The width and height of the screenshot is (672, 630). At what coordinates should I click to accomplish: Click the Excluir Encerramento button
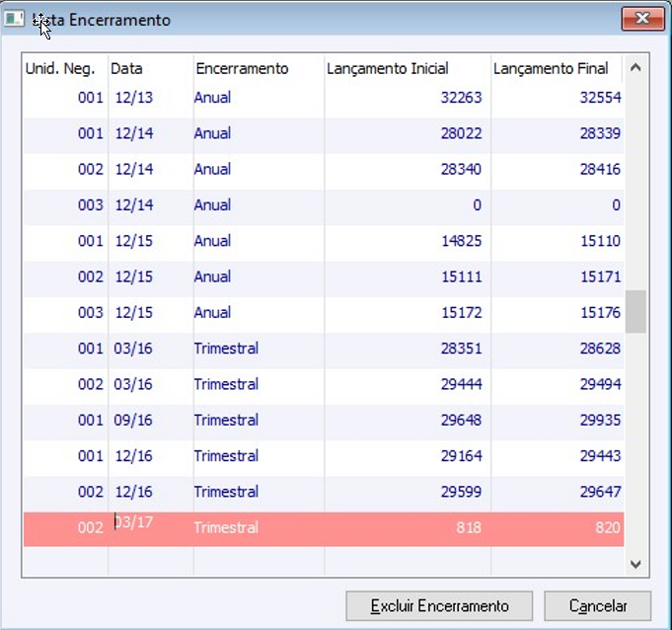[439, 606]
